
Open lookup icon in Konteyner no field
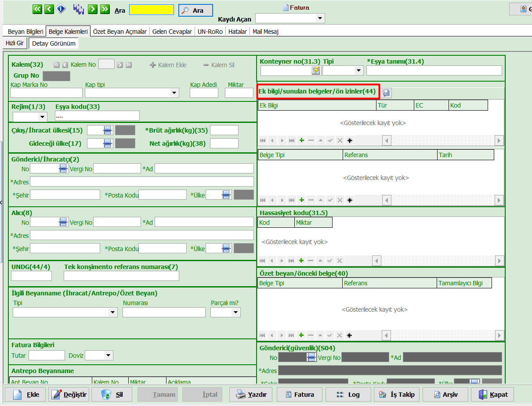(x=316, y=71)
